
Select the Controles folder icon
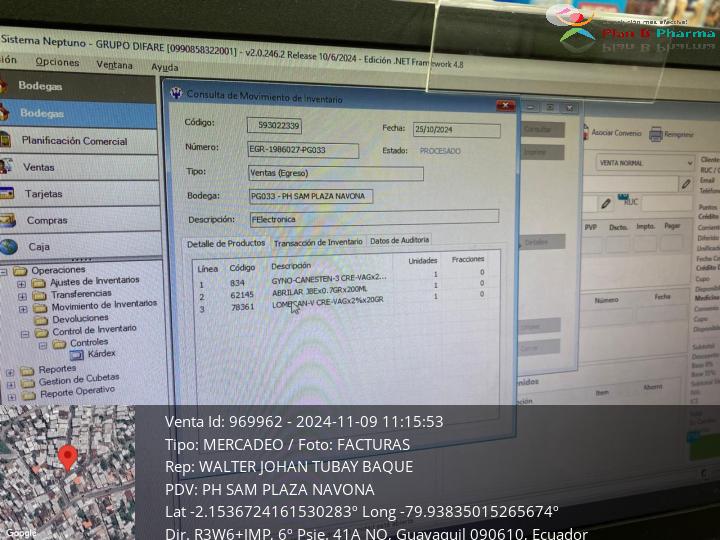[x=59, y=344]
